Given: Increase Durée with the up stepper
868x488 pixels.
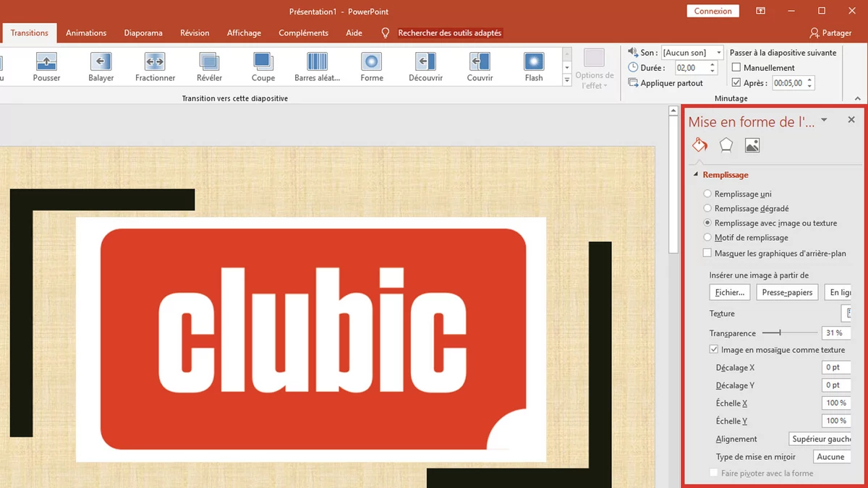Looking at the screenshot, I should pos(712,64).
